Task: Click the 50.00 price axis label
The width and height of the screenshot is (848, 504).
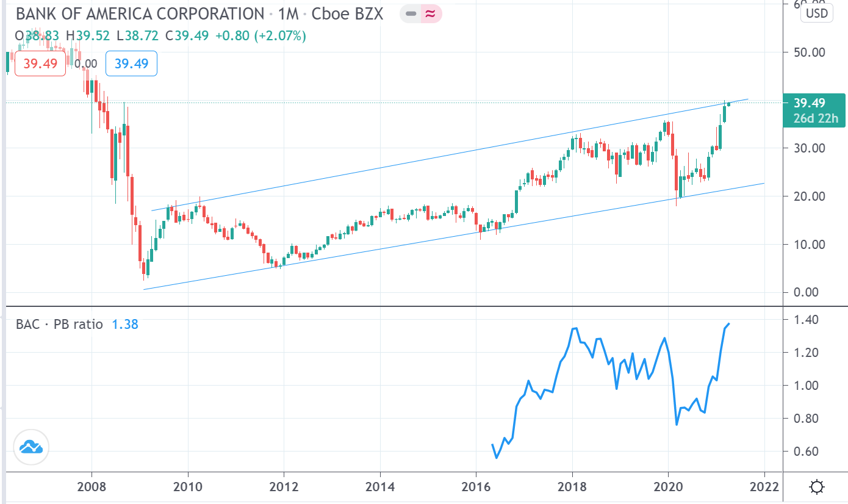Action: click(x=808, y=52)
